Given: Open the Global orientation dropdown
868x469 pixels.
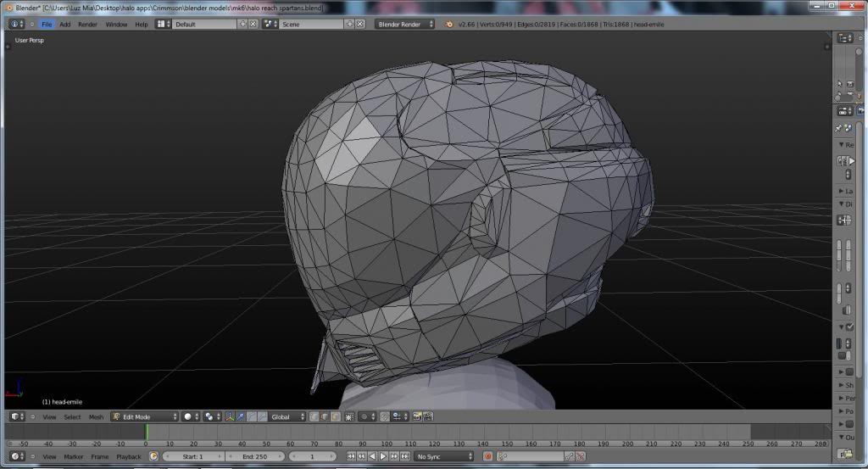Looking at the screenshot, I should [287, 416].
